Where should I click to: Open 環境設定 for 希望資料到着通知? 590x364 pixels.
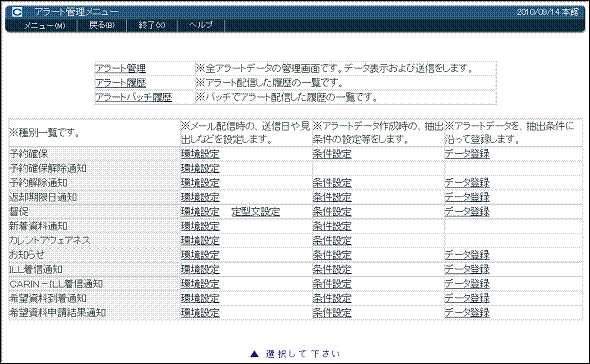coord(200,299)
